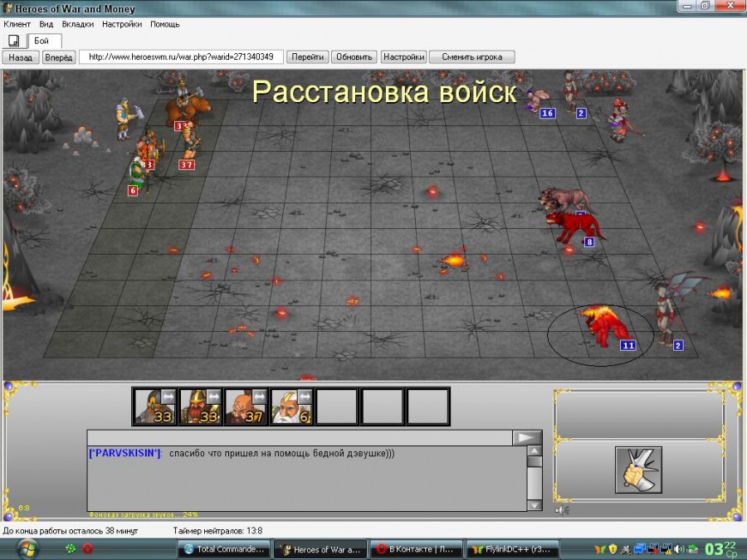This screenshot has width=747, height=560.
Task: Switch to Total Commander in the taskbar
Action: coord(224,549)
